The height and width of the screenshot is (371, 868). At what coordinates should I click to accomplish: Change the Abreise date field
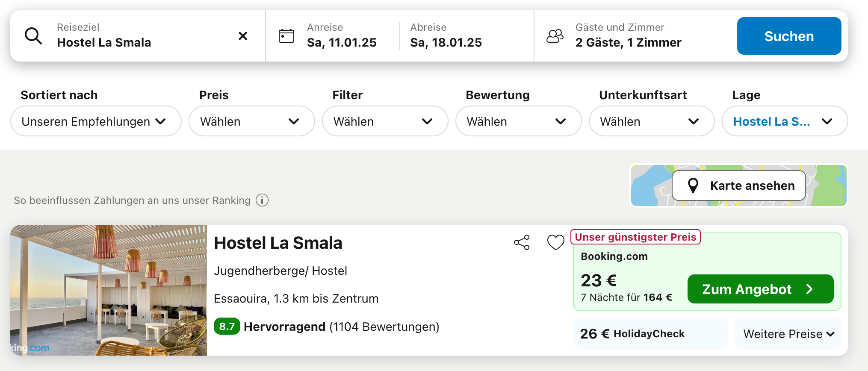pos(446,36)
